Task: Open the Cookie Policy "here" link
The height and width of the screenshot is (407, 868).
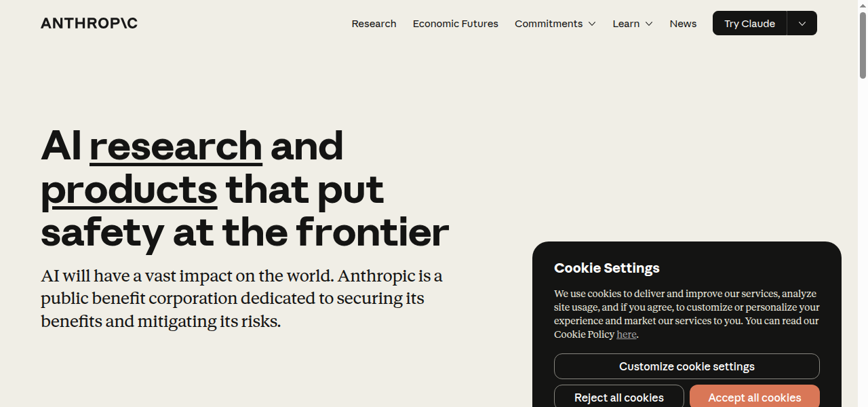Action: (x=627, y=334)
